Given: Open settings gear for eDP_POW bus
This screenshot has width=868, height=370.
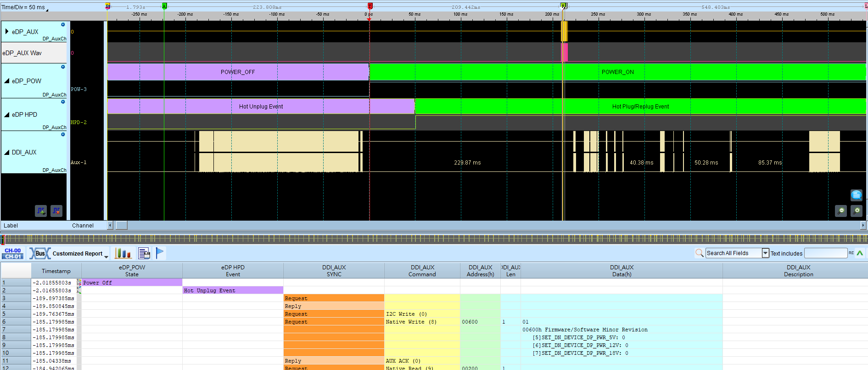Looking at the screenshot, I should (x=63, y=67).
